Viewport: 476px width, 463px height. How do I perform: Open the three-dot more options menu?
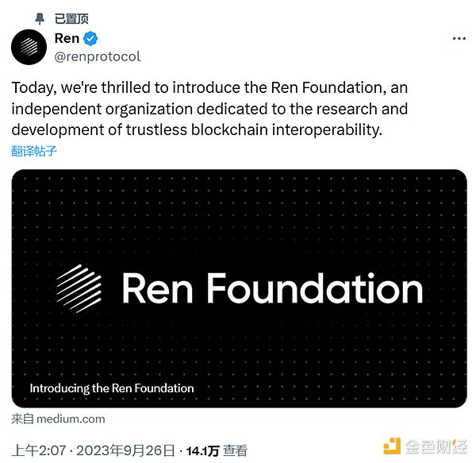(459, 38)
